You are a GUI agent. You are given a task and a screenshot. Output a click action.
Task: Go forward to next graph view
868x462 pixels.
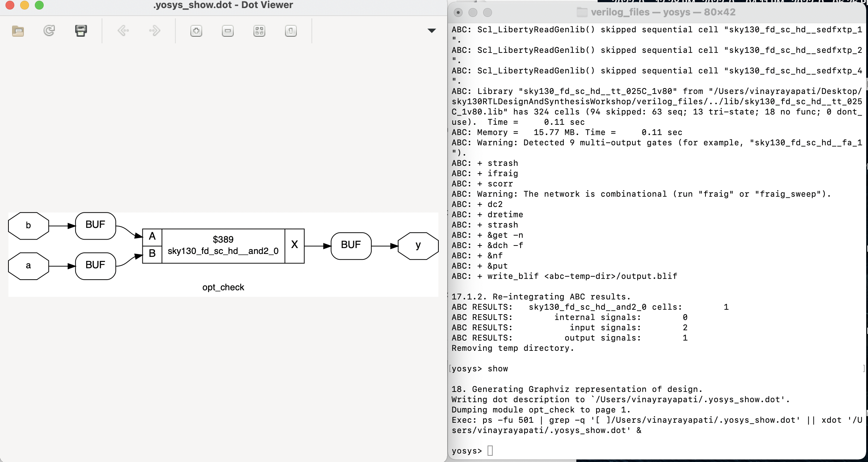click(154, 31)
